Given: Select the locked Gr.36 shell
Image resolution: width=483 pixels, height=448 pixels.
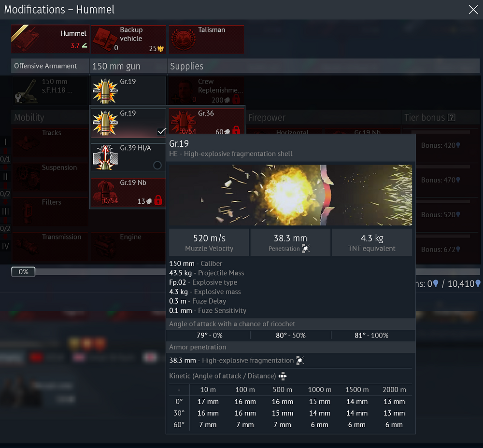Looking at the screenshot, I should click(206, 121).
